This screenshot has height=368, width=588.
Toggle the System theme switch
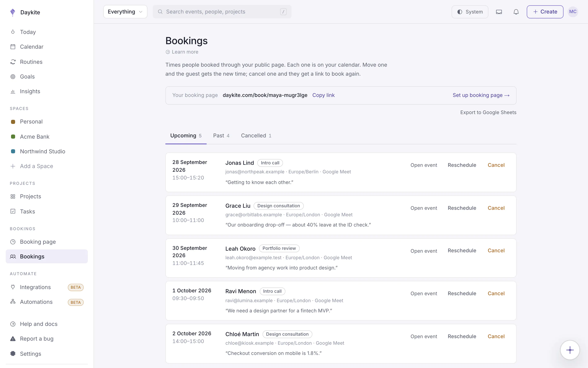point(470,12)
